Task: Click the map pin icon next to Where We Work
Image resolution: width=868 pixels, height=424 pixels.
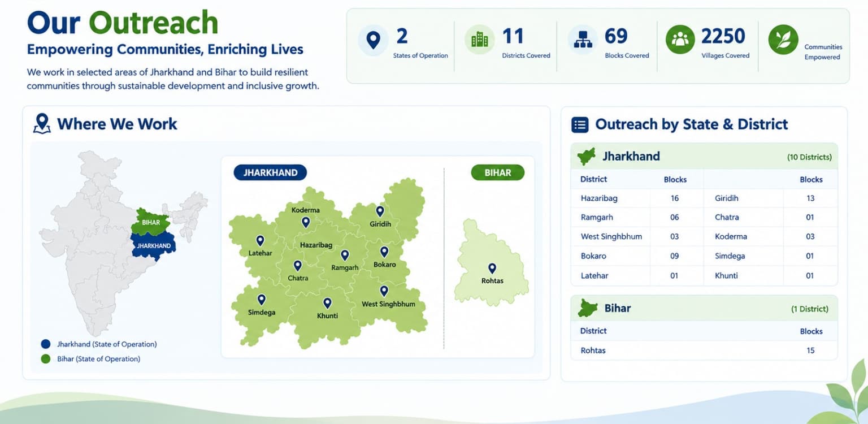Action: [42, 123]
